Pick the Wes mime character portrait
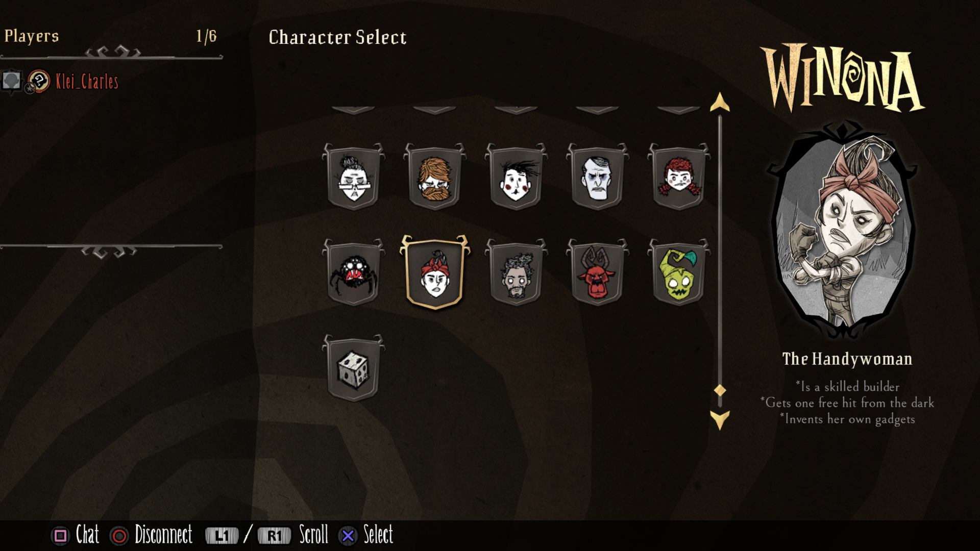This screenshot has height=551, width=980. (x=516, y=177)
